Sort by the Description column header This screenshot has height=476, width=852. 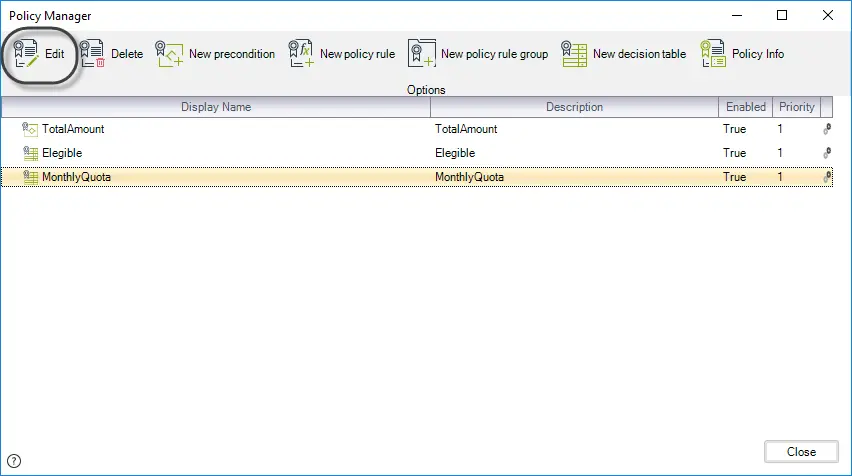[x=574, y=107]
